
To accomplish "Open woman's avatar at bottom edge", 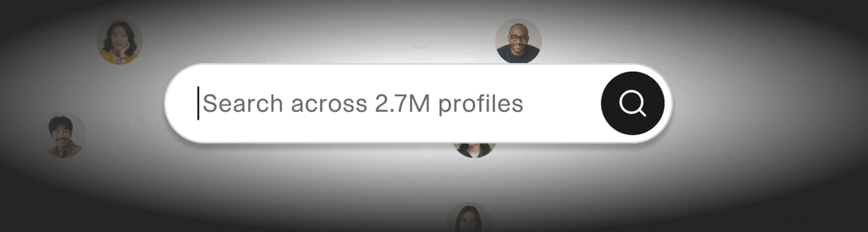I will click(468, 218).
